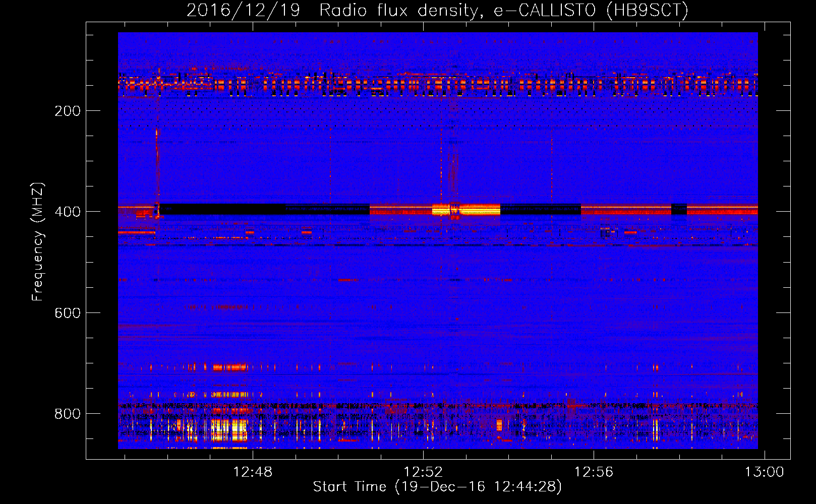Click the 400 frequency tick label
Screen dimensions: 816x504
tap(68, 212)
